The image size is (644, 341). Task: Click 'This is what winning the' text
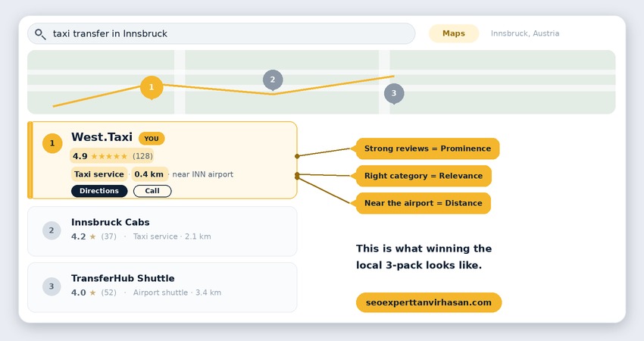424,249
